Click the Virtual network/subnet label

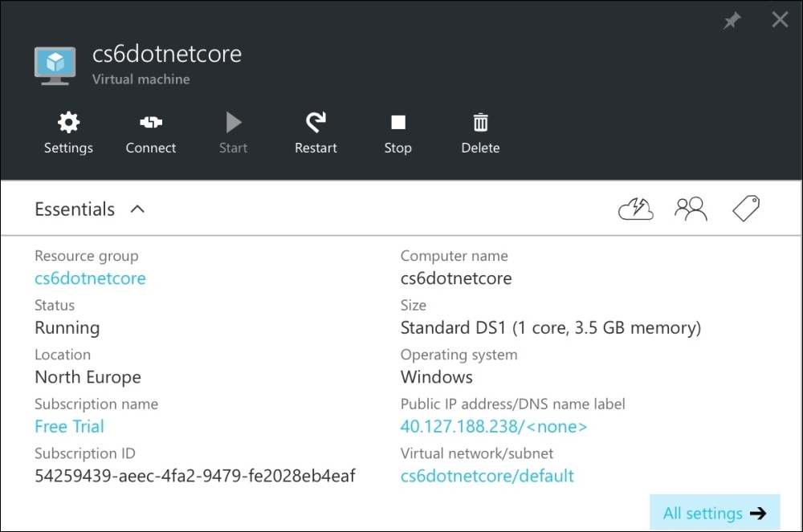click(477, 453)
